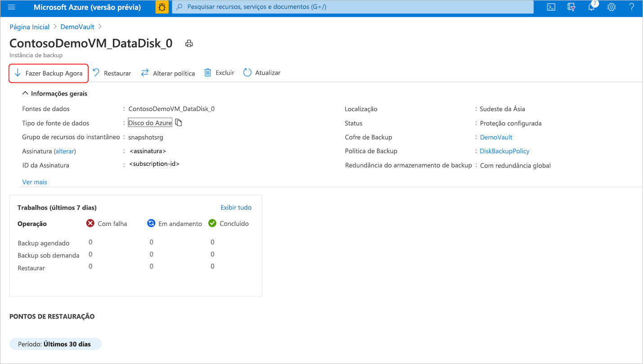Click Fazer Backup Agora
The image size is (643, 364).
49,73
